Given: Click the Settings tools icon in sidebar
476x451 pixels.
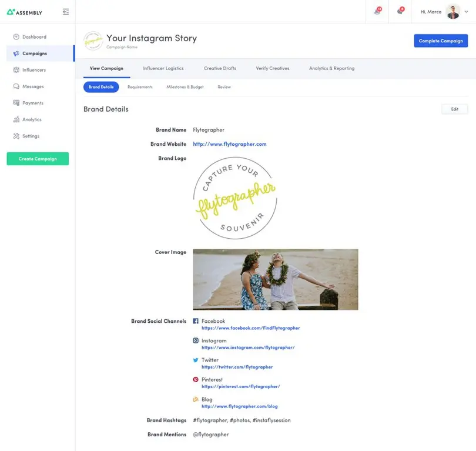Looking at the screenshot, I should (16, 136).
